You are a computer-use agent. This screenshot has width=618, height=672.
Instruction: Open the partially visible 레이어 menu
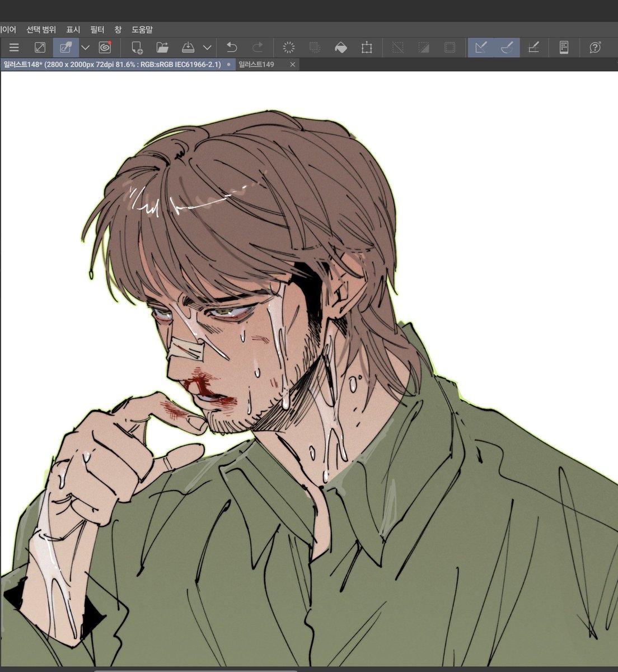coord(8,29)
